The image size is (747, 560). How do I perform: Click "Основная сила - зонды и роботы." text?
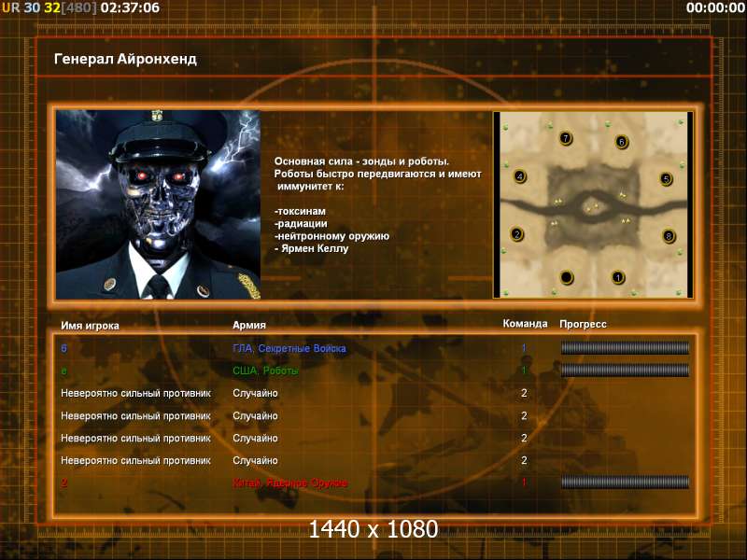(x=361, y=161)
